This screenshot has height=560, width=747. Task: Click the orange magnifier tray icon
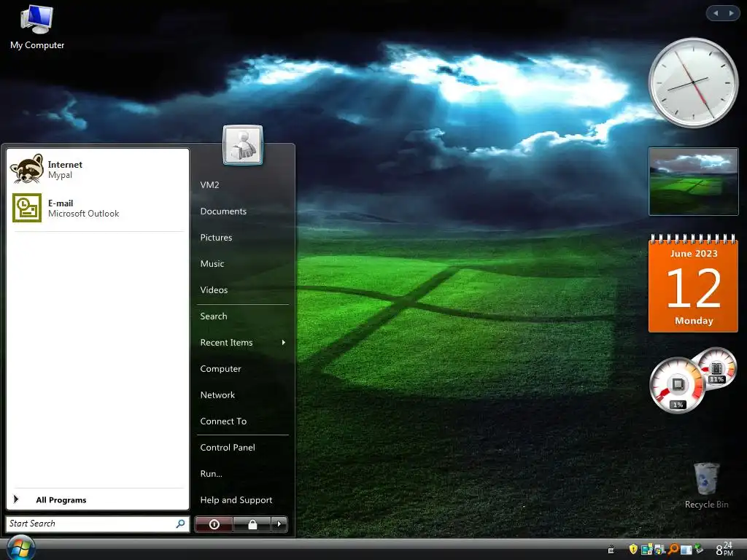(x=673, y=549)
